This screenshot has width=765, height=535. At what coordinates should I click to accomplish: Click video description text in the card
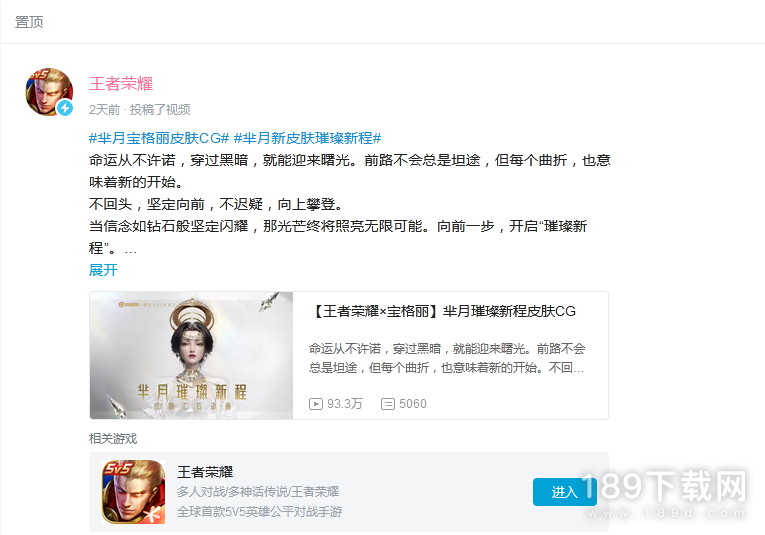pyautogui.click(x=446, y=358)
